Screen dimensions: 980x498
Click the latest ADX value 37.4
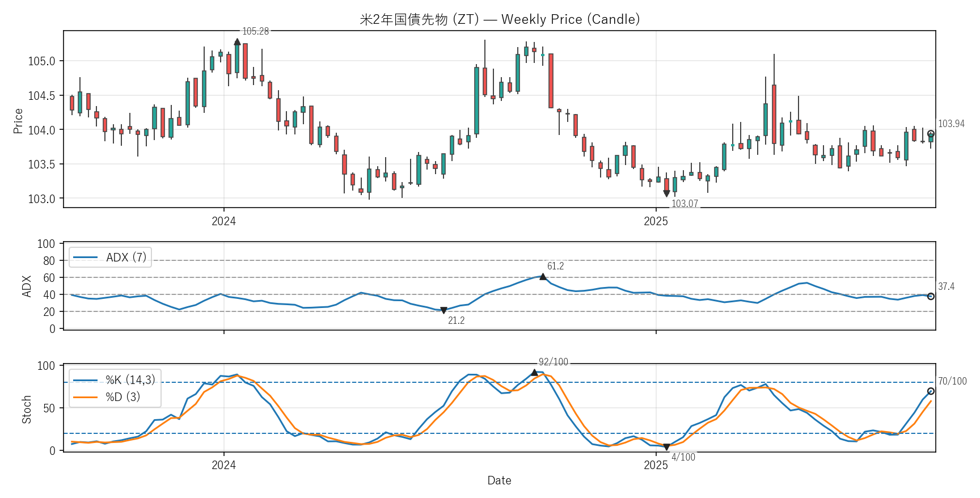[946, 286]
